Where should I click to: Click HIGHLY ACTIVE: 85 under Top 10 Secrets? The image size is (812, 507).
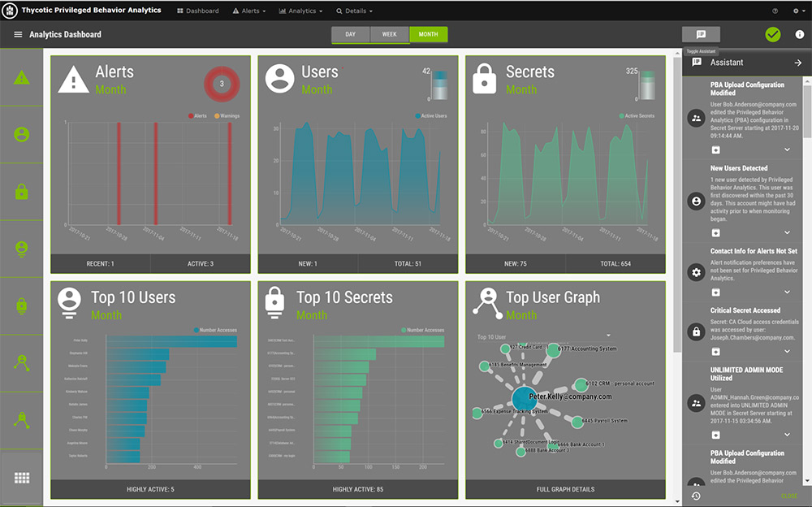358,489
